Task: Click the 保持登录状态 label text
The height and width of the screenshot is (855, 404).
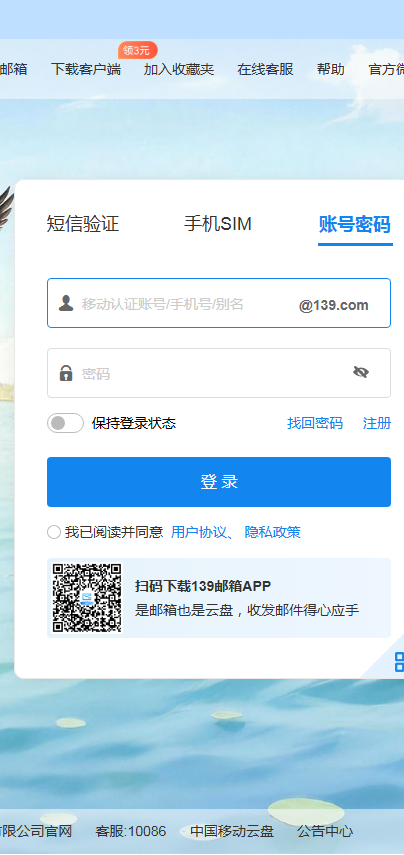Action: click(x=134, y=423)
